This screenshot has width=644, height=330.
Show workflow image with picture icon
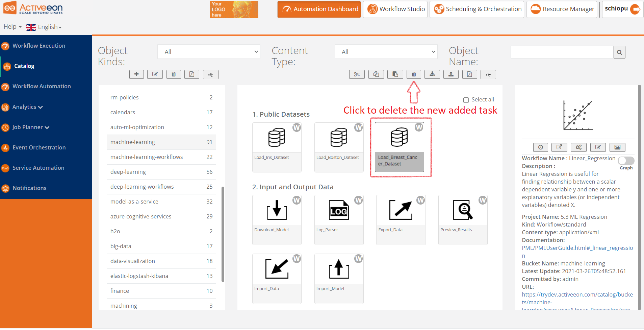[617, 147]
